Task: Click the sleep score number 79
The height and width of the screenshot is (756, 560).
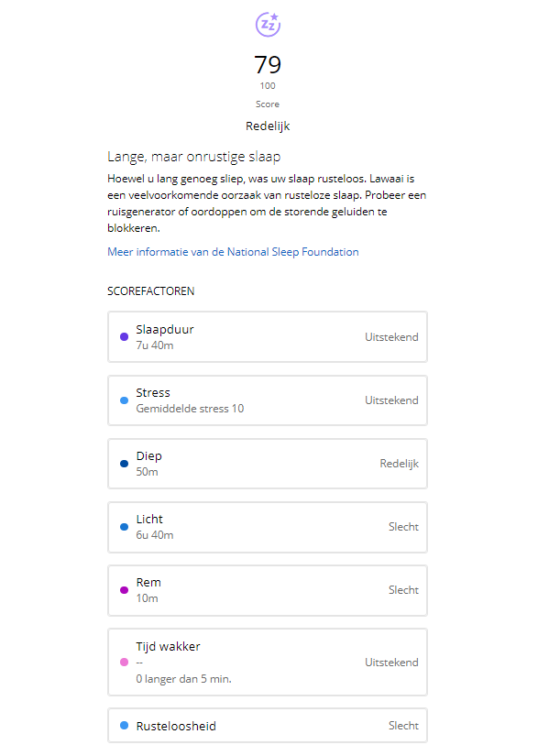Action: pos(268,65)
